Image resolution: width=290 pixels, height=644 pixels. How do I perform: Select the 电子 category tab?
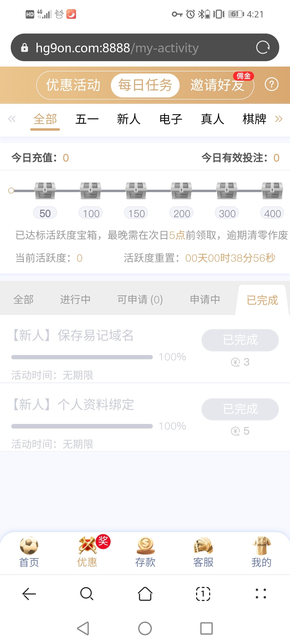point(171,119)
